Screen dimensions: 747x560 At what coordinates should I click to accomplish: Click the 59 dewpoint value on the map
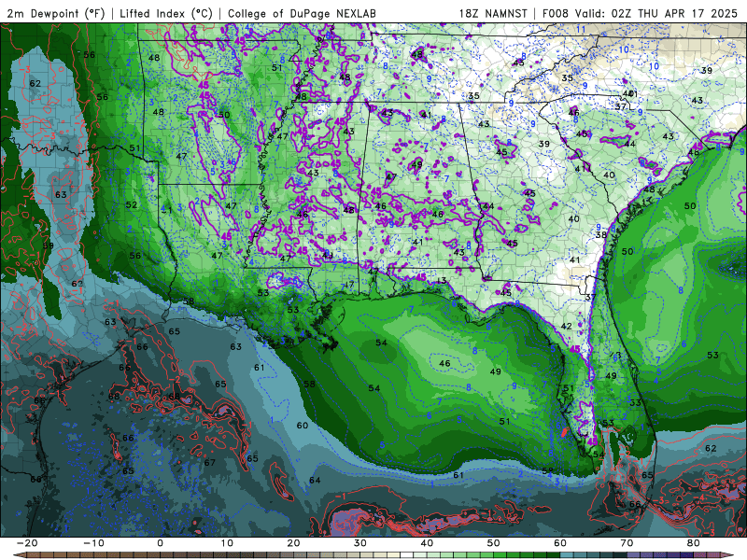coord(49,245)
